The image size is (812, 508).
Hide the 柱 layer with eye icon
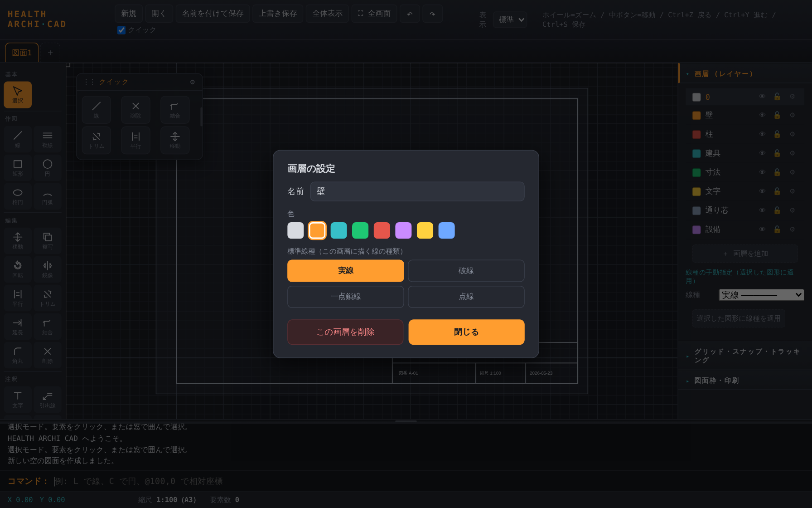tap(762, 134)
